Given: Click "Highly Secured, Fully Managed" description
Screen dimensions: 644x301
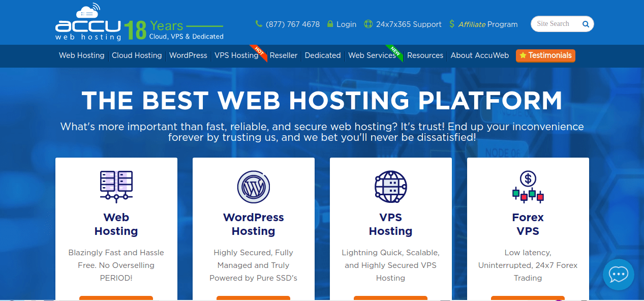Looking at the screenshot, I should pyautogui.click(x=254, y=265).
